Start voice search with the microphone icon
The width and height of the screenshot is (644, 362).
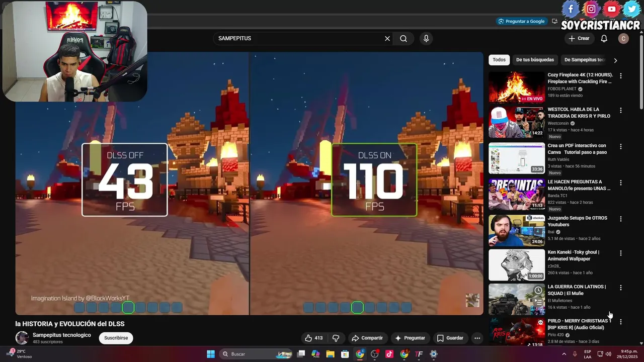[426, 39]
